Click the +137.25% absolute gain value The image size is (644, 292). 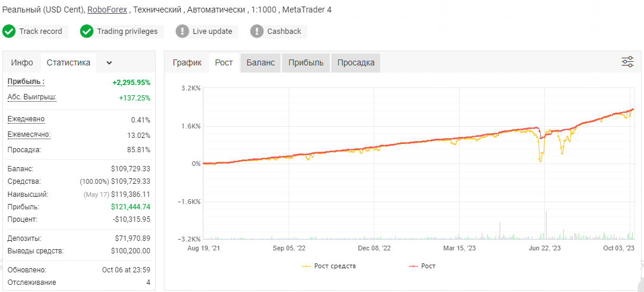coord(135,98)
